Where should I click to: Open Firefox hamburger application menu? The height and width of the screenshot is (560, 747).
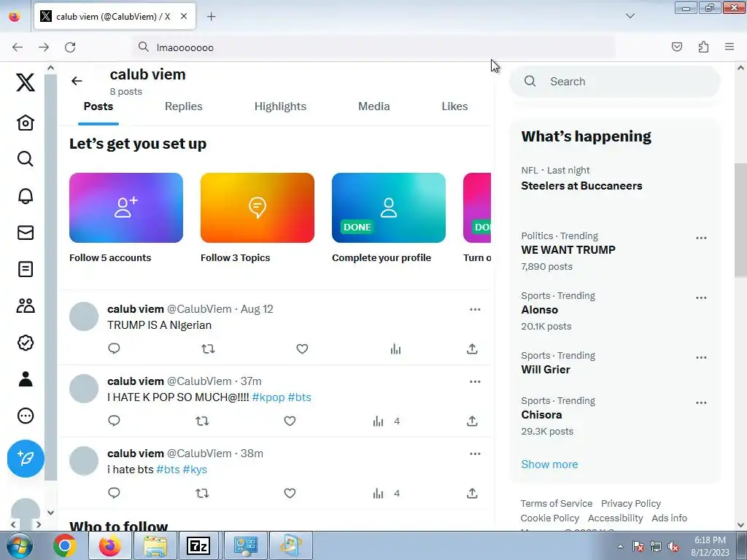pos(729,47)
